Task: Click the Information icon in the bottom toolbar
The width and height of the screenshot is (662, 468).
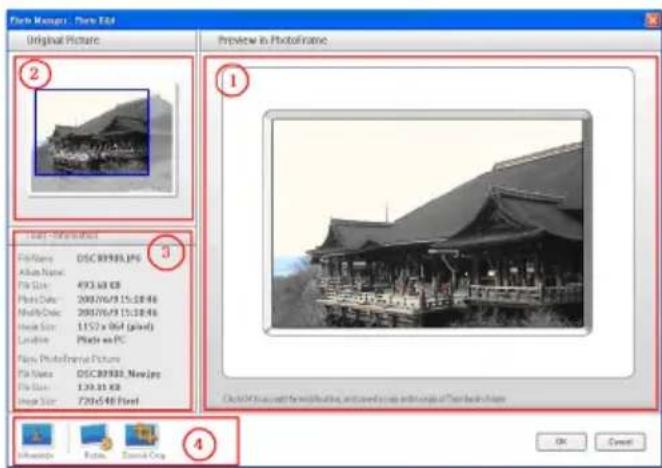Action: coord(34,438)
